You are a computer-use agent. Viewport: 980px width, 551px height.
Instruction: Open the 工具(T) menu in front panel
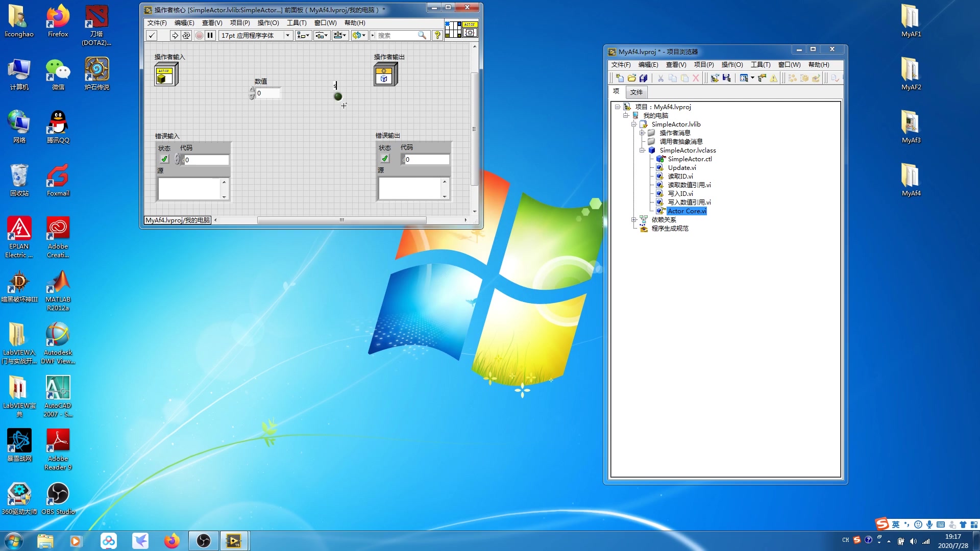pyautogui.click(x=296, y=23)
